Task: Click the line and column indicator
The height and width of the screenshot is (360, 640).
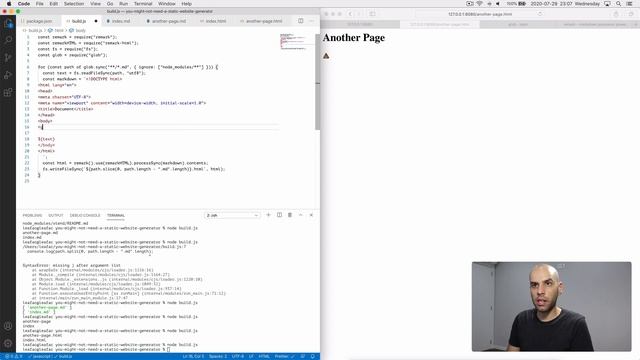Action: click(x=193, y=356)
